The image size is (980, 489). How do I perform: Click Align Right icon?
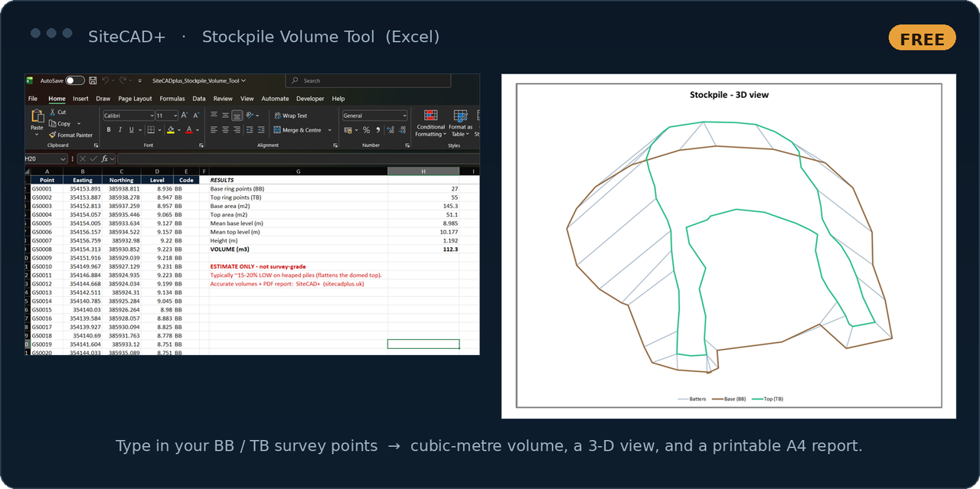[x=237, y=130]
